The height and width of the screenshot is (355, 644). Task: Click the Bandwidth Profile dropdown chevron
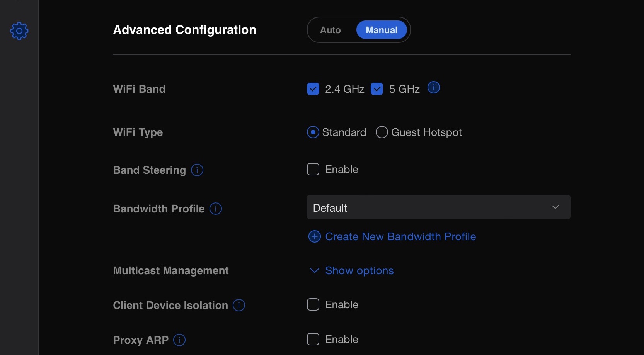(x=555, y=207)
